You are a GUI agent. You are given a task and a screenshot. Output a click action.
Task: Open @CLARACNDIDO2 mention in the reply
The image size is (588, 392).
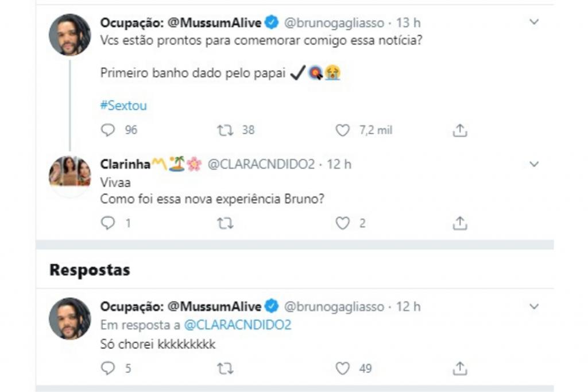pyautogui.click(x=237, y=325)
